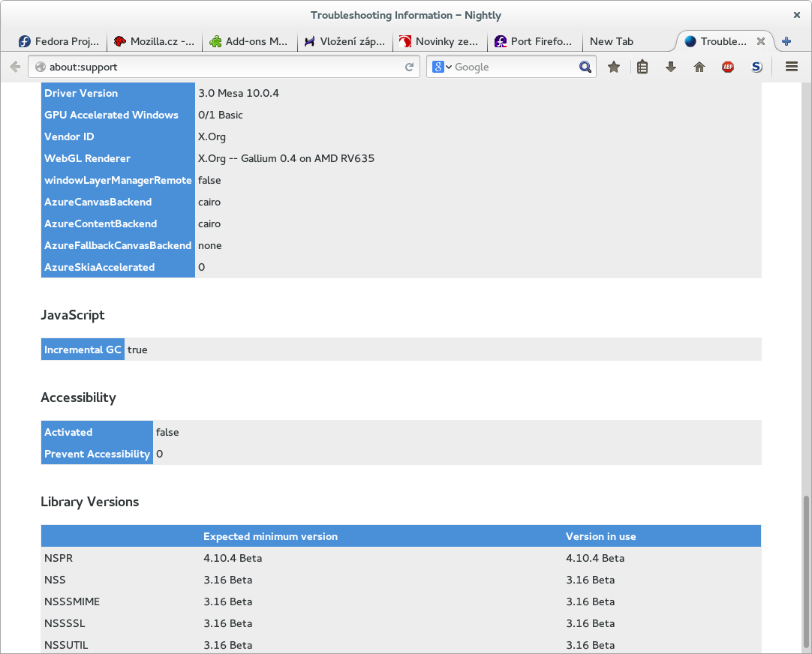Viewport: 812px width, 654px height.
Task: Switch to Vložení záp... tab
Action: click(x=345, y=41)
